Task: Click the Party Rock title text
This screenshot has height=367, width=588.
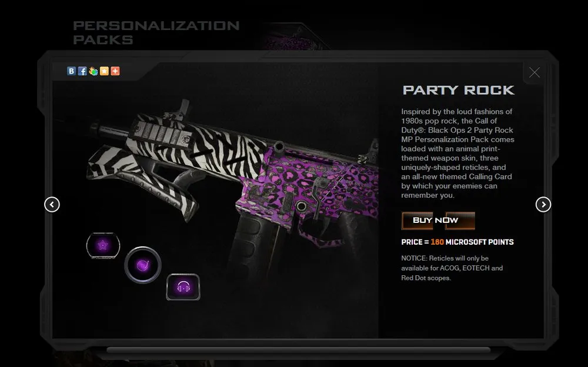Action: [458, 90]
